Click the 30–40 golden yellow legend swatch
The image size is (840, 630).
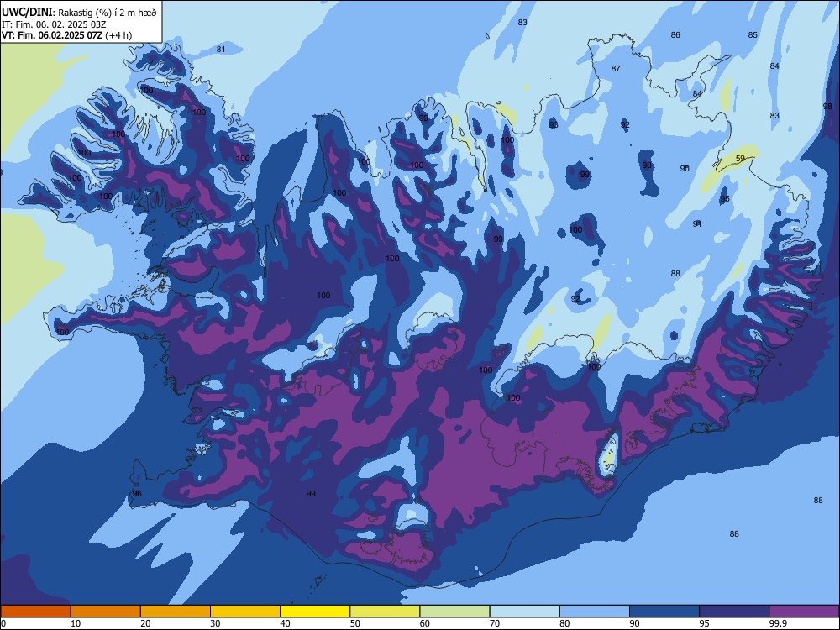click(x=245, y=612)
